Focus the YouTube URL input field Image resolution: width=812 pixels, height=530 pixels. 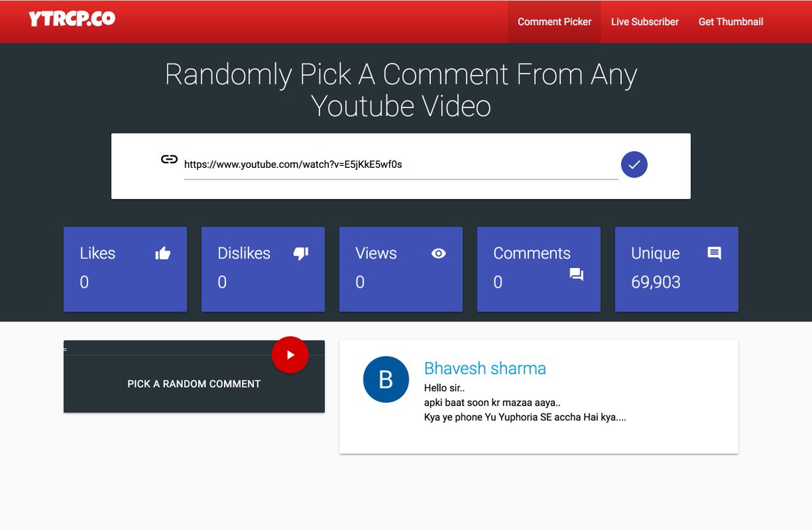pos(401,164)
